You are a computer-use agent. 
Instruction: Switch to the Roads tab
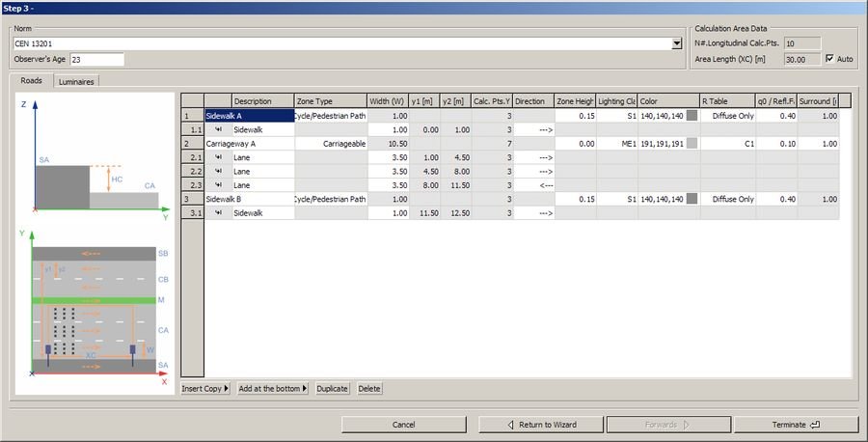click(x=31, y=80)
